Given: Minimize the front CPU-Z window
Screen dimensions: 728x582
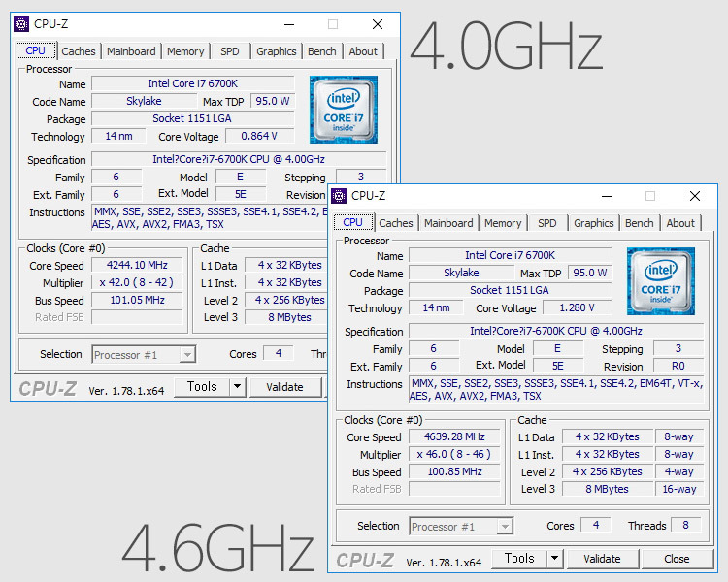Looking at the screenshot, I should (x=607, y=196).
